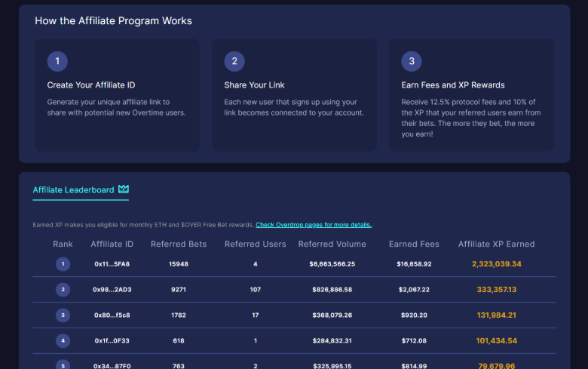This screenshot has width=588, height=369.
Task: Click the step 1 circle icon
Action: pos(57,61)
